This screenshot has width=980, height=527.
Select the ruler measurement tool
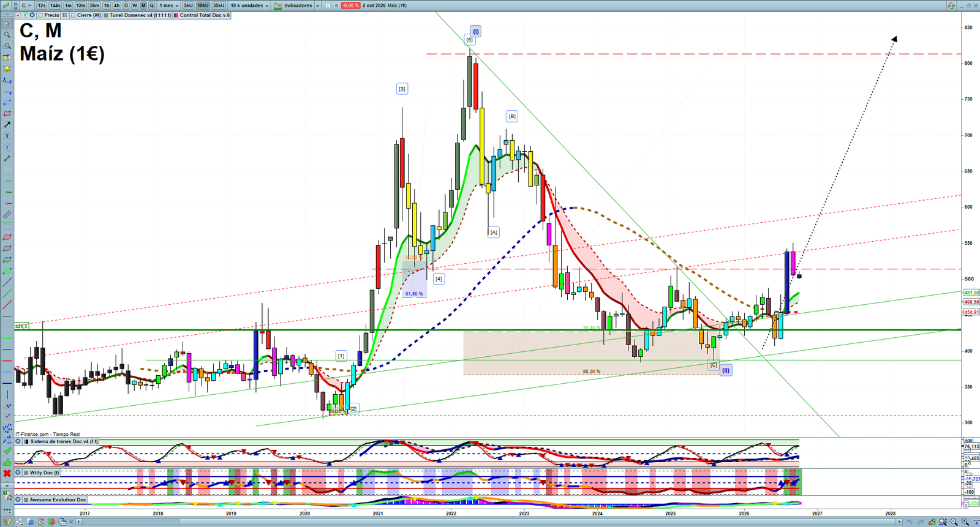point(7,215)
